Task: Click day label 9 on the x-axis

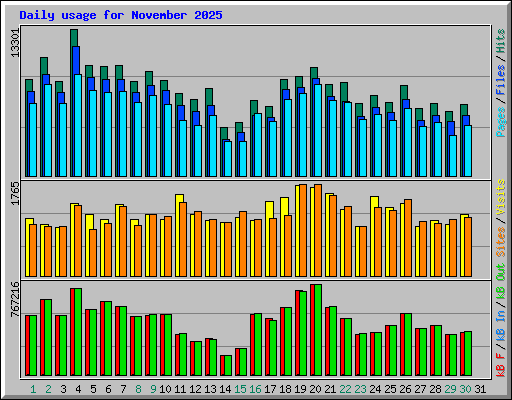Action: [x=153, y=389]
